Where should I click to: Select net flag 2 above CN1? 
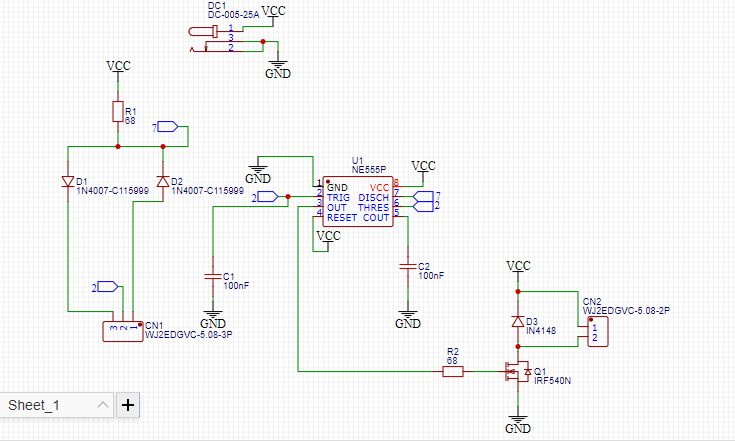tap(107, 287)
